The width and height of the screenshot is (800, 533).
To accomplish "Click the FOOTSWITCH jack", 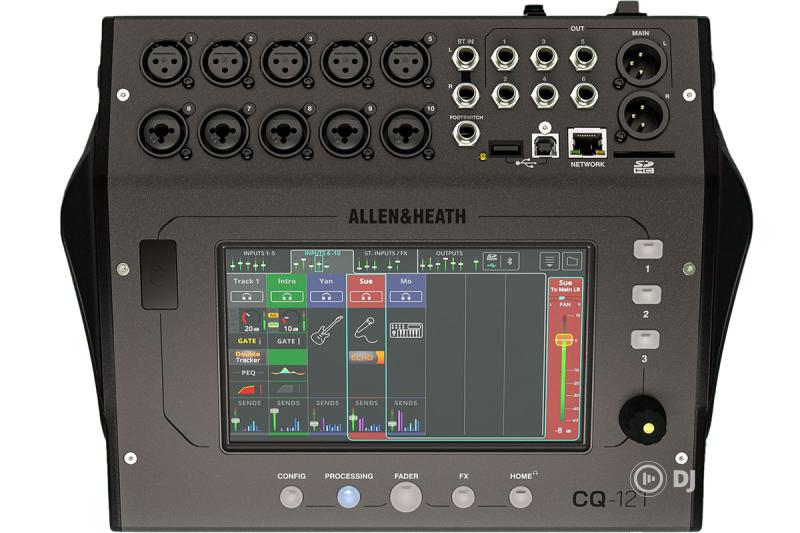I will pyautogui.click(x=465, y=133).
